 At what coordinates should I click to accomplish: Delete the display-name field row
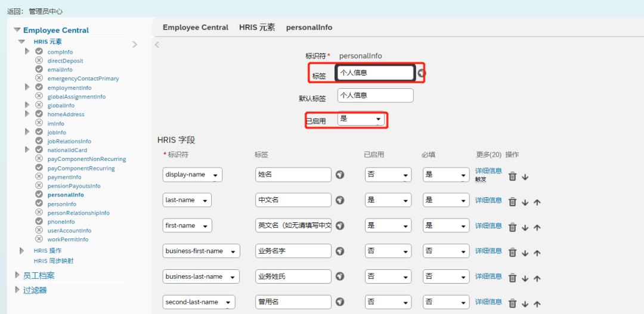(513, 176)
